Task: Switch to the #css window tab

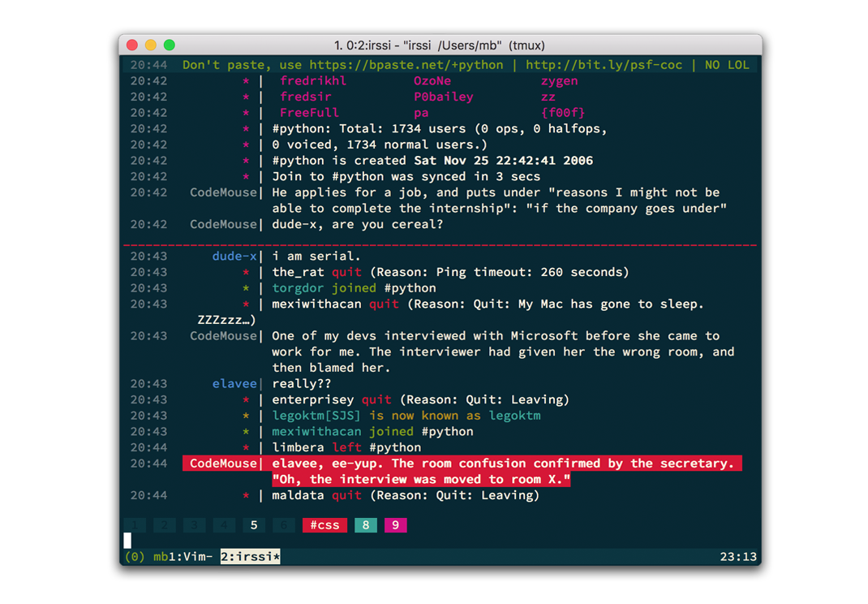Action: 324,524
